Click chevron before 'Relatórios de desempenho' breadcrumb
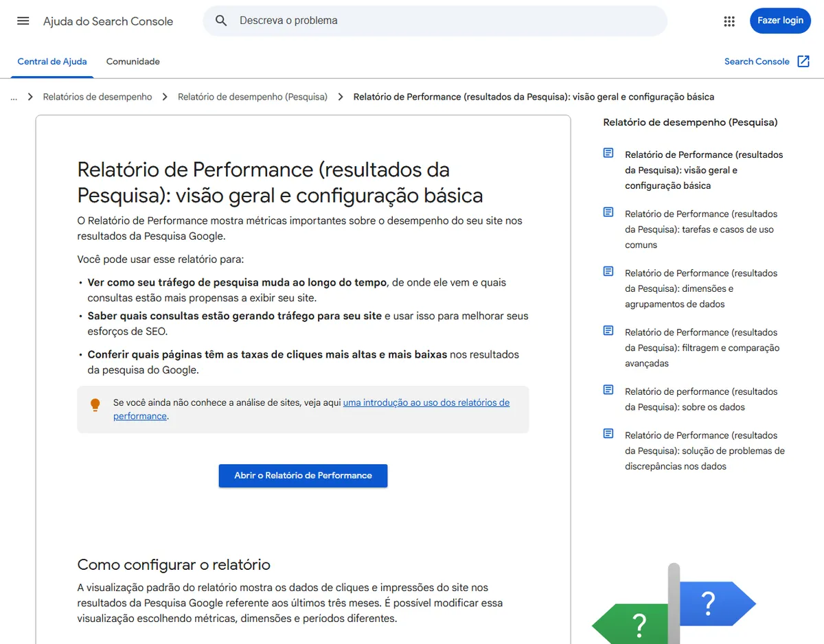This screenshot has width=824, height=644. click(x=30, y=97)
